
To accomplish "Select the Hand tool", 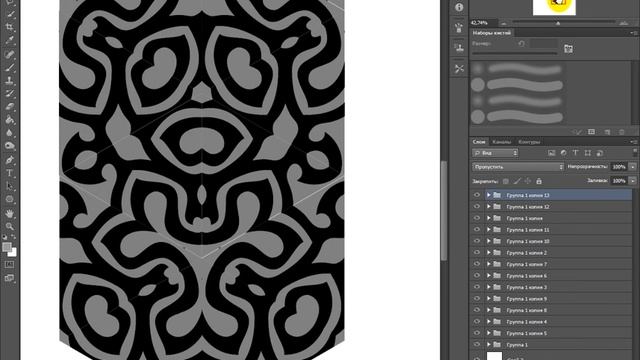I will pyautogui.click(x=10, y=213).
